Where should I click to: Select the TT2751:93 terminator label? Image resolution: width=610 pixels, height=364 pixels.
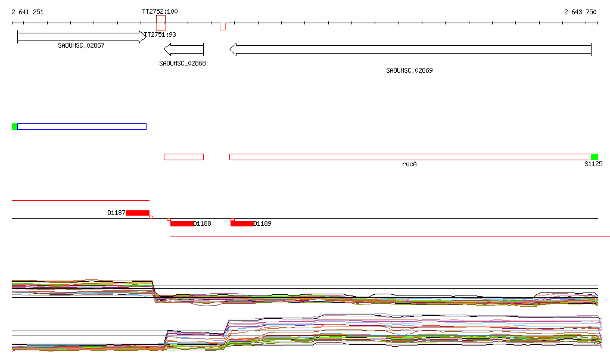click(162, 35)
